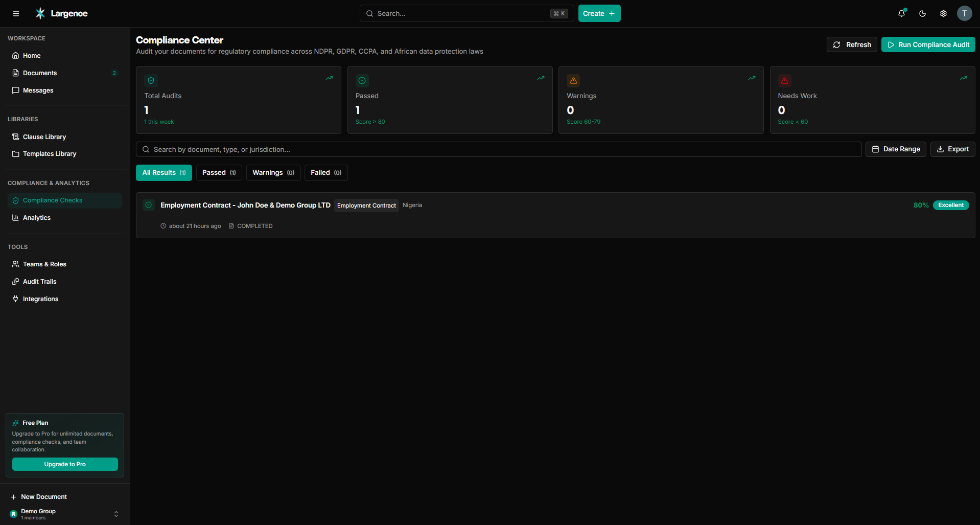Click Export button

click(952, 149)
